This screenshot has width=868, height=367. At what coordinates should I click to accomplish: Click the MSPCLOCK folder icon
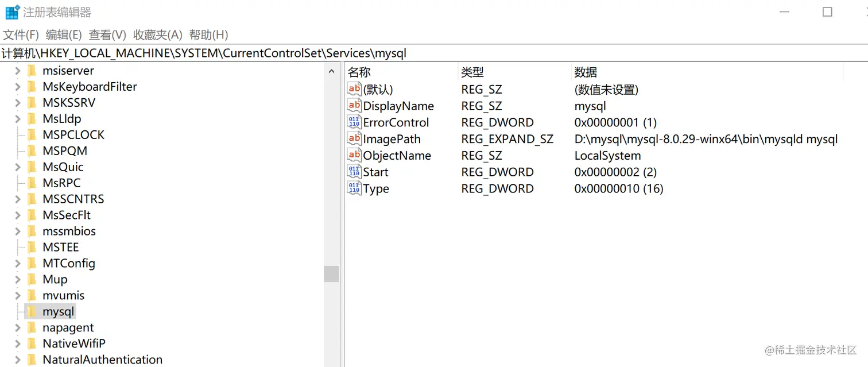(x=32, y=135)
